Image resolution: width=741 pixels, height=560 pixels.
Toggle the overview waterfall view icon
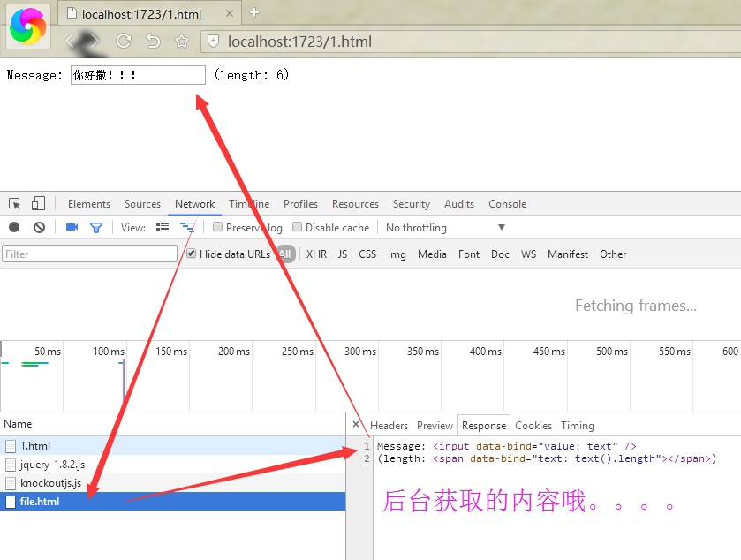point(187,227)
